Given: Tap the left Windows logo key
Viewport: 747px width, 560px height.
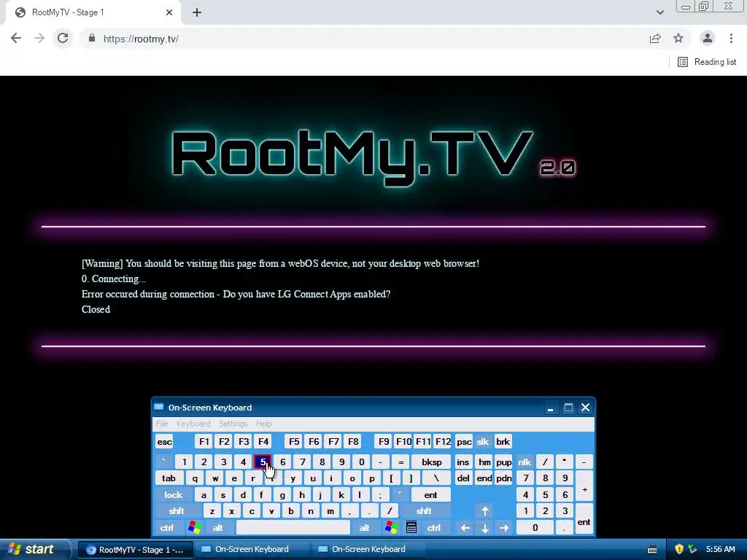Looking at the screenshot, I should tap(194, 528).
